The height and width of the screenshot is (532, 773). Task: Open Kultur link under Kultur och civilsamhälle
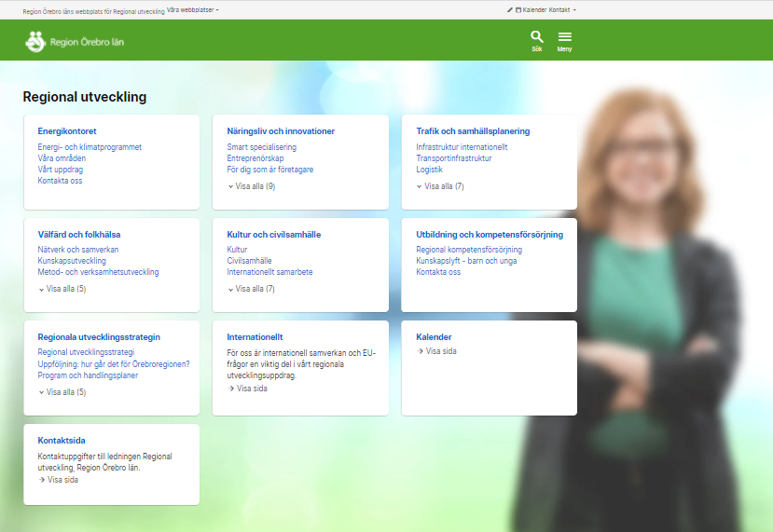tap(237, 250)
